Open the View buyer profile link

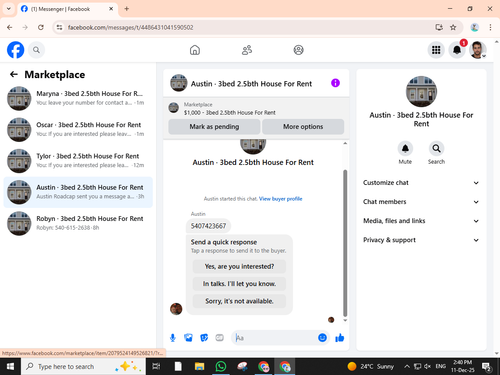click(281, 199)
